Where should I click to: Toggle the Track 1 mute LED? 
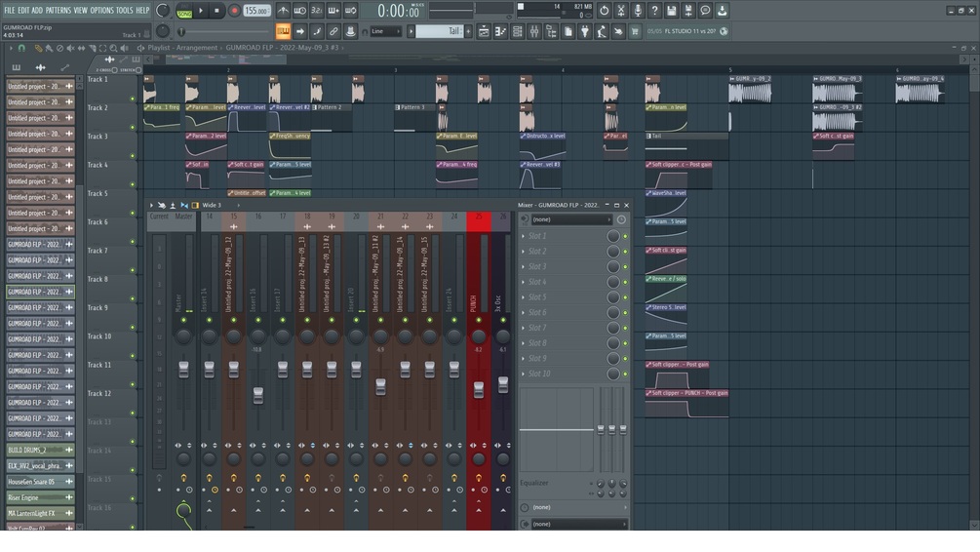133,99
